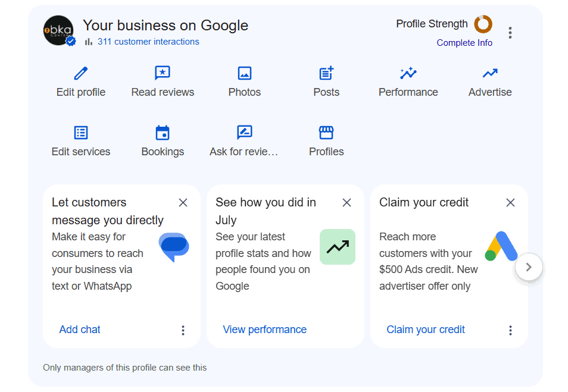Click the Profiles storefront icon
Screen dimensions: 568x392
click(x=326, y=133)
